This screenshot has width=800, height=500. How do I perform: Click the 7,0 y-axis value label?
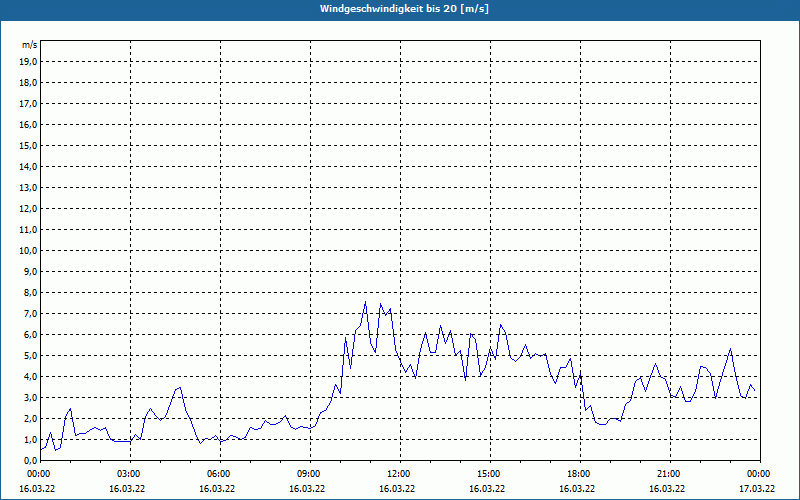(30, 313)
